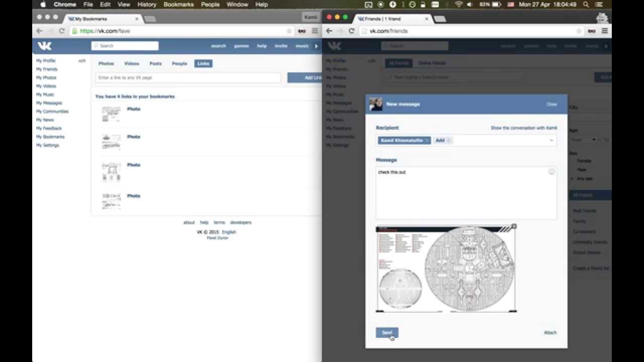Open the History menu
The height and width of the screenshot is (362, 644).
(146, 5)
